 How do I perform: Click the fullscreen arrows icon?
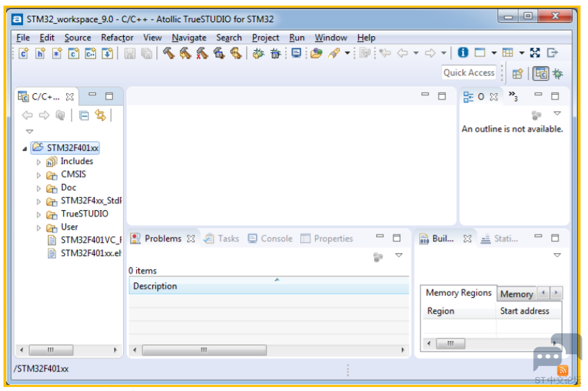tap(535, 53)
